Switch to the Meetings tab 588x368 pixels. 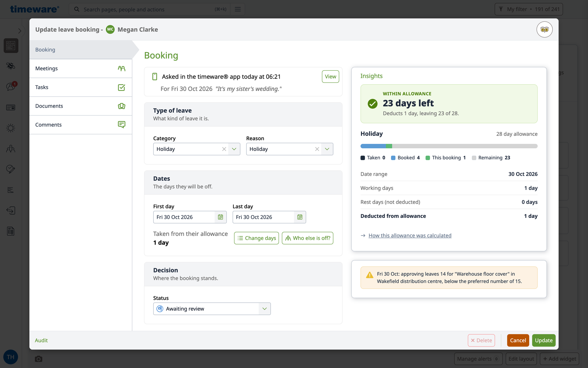(80, 68)
